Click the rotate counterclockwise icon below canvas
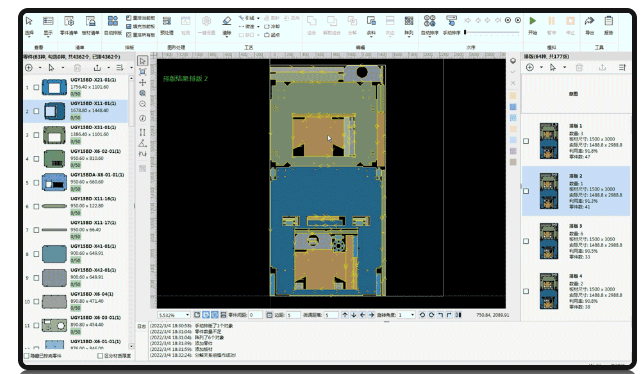The height and width of the screenshot is (374, 643). (422, 315)
